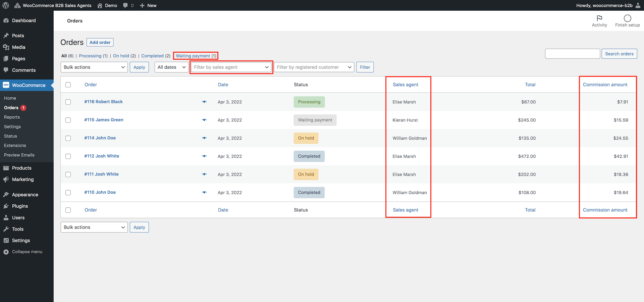Click the Collapse menu arrow icon
This screenshot has width=644, height=302.
[x=6, y=252]
